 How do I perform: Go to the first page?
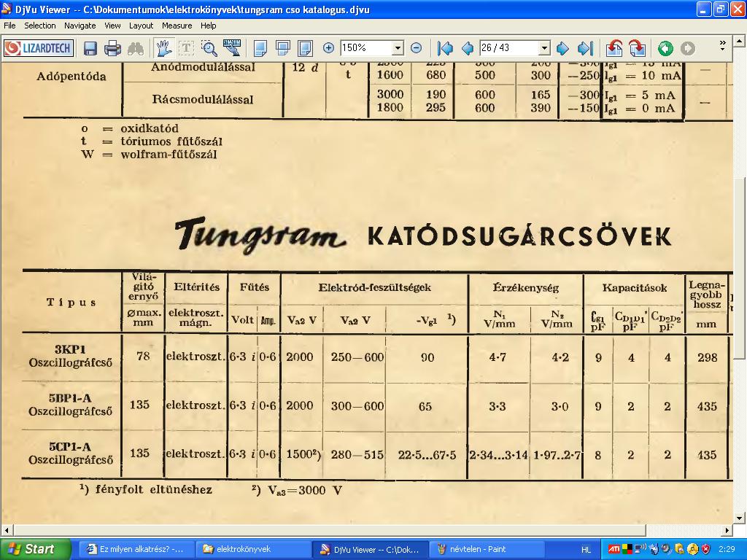tap(445, 48)
